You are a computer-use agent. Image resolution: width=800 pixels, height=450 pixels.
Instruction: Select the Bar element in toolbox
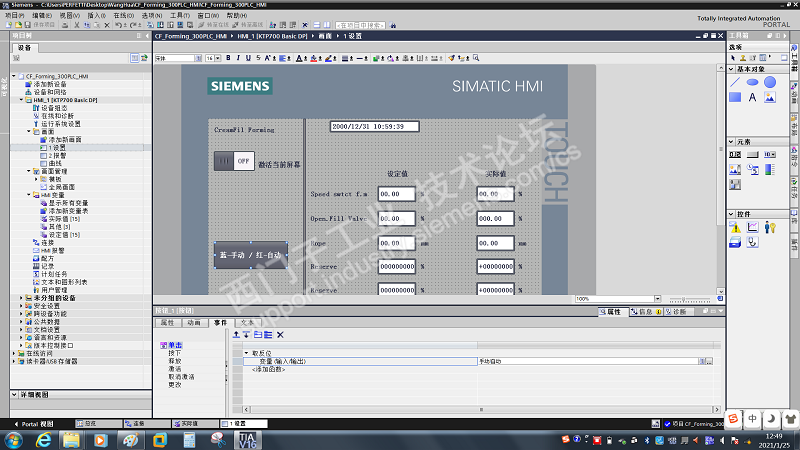770,169
